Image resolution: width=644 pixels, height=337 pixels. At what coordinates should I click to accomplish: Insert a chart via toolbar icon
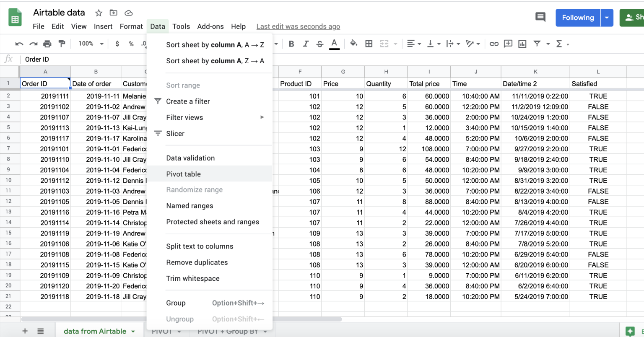click(x=522, y=44)
